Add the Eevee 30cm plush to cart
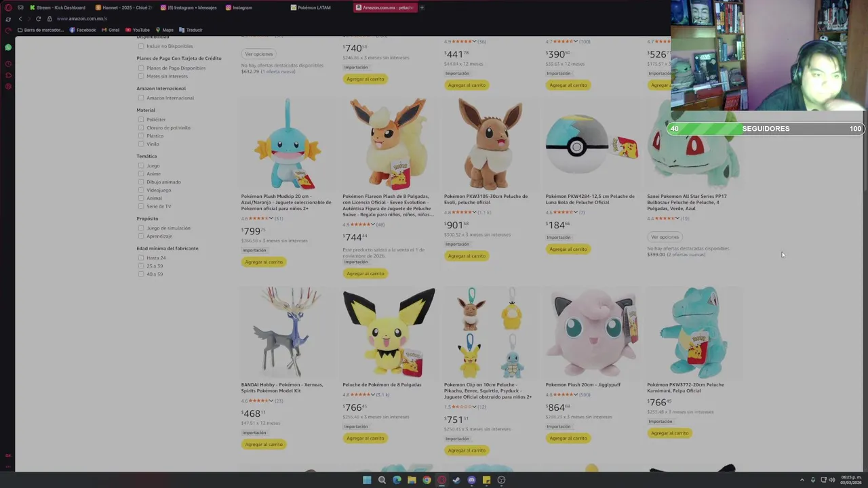This screenshot has width=868, height=488. pos(467,256)
